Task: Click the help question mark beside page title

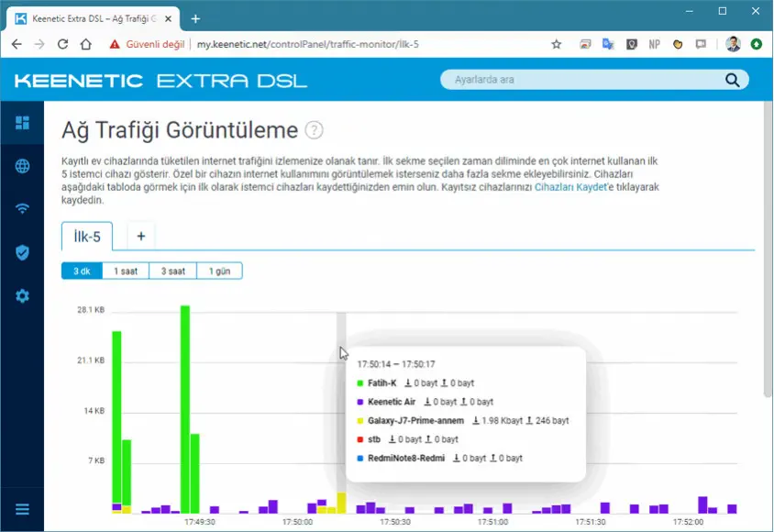Action: (x=314, y=130)
